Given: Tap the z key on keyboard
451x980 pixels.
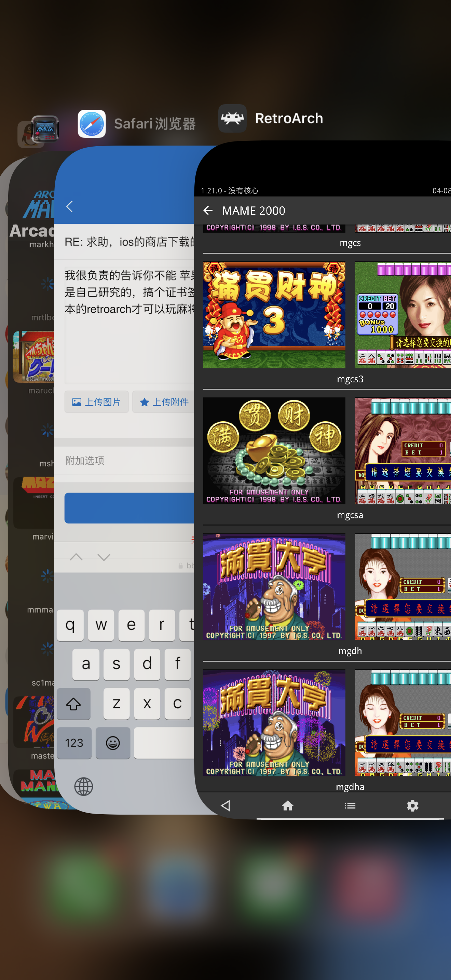Looking at the screenshot, I should coord(117,704).
